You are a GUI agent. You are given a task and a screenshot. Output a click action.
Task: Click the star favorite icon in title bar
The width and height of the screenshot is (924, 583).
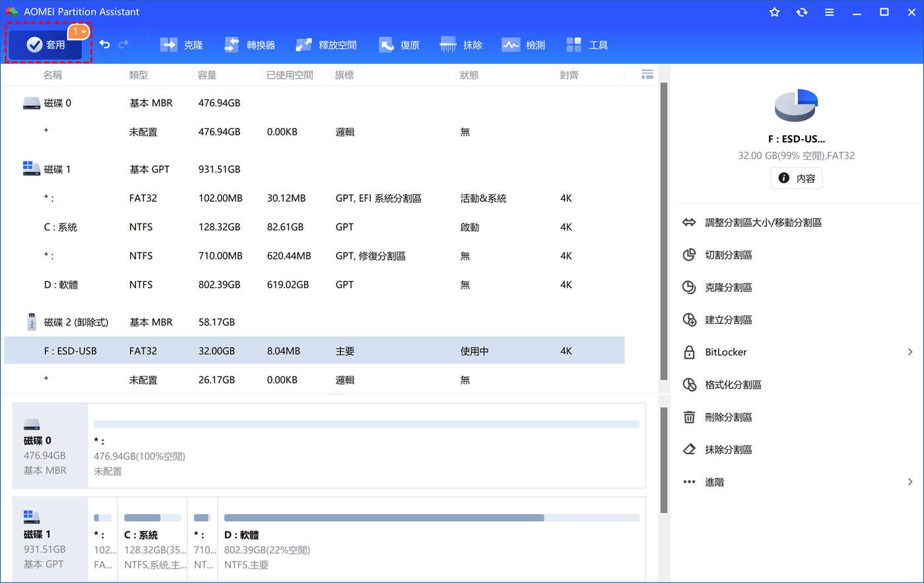(775, 12)
